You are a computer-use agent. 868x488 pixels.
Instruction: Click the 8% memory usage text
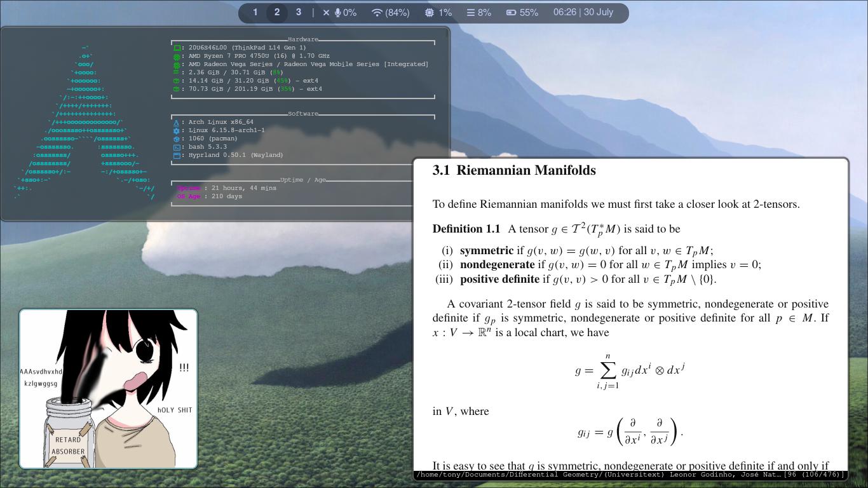point(485,13)
